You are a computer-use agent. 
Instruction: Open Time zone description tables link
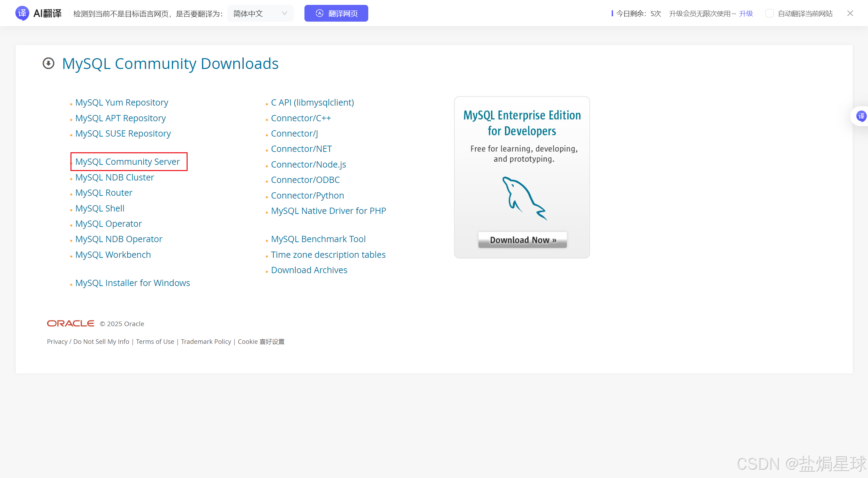(x=328, y=255)
